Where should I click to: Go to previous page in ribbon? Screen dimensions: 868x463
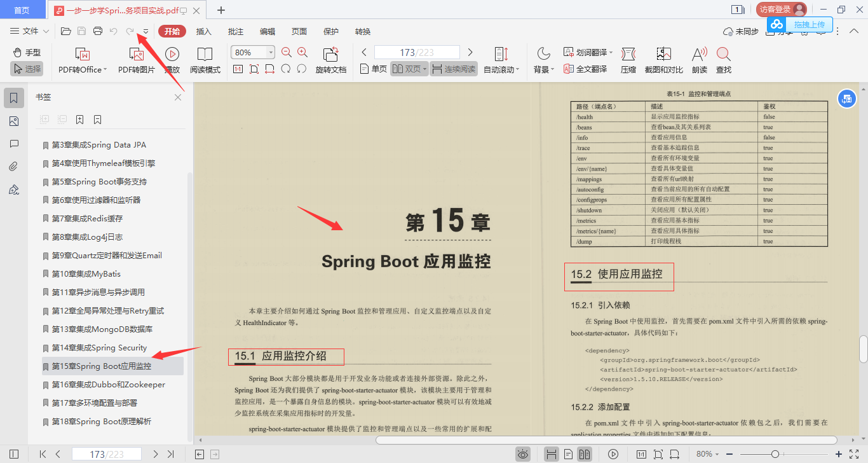(364, 52)
